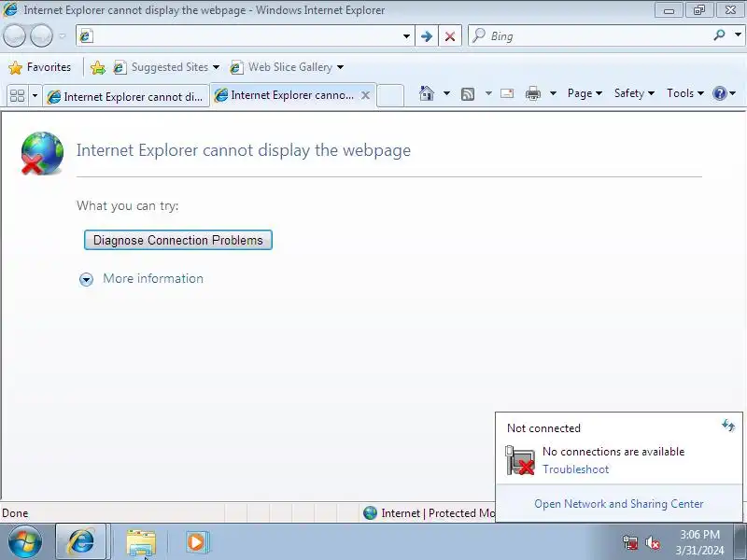The width and height of the screenshot is (747, 560).
Task: Click the Back navigation button
Action: click(14, 35)
